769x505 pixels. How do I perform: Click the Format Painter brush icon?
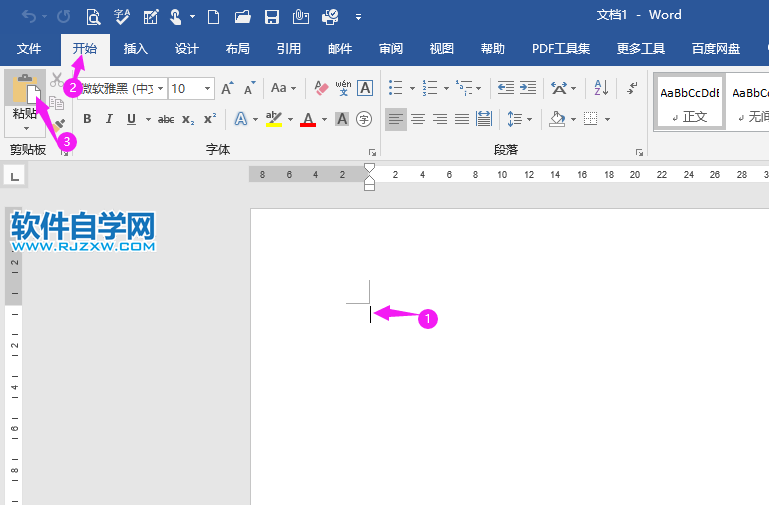coord(58,124)
